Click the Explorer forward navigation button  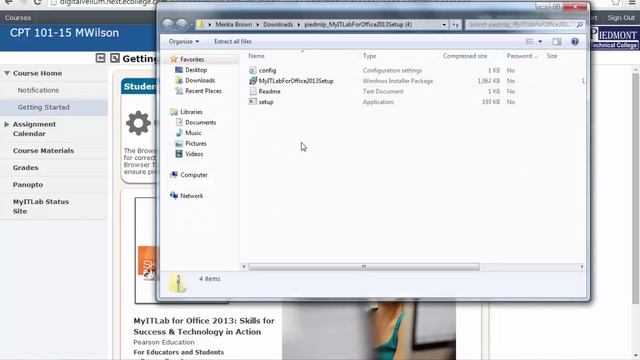[x=182, y=24]
